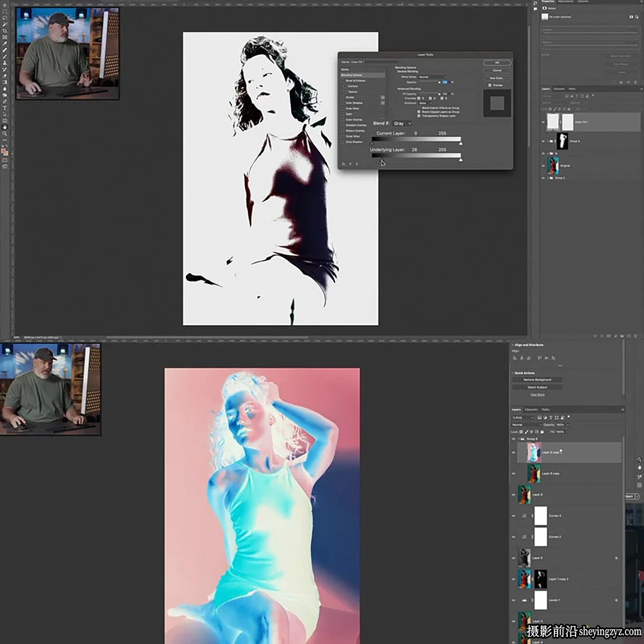Select the Layer 6 copy thumbnail
This screenshot has height=644, width=644.
(x=535, y=473)
